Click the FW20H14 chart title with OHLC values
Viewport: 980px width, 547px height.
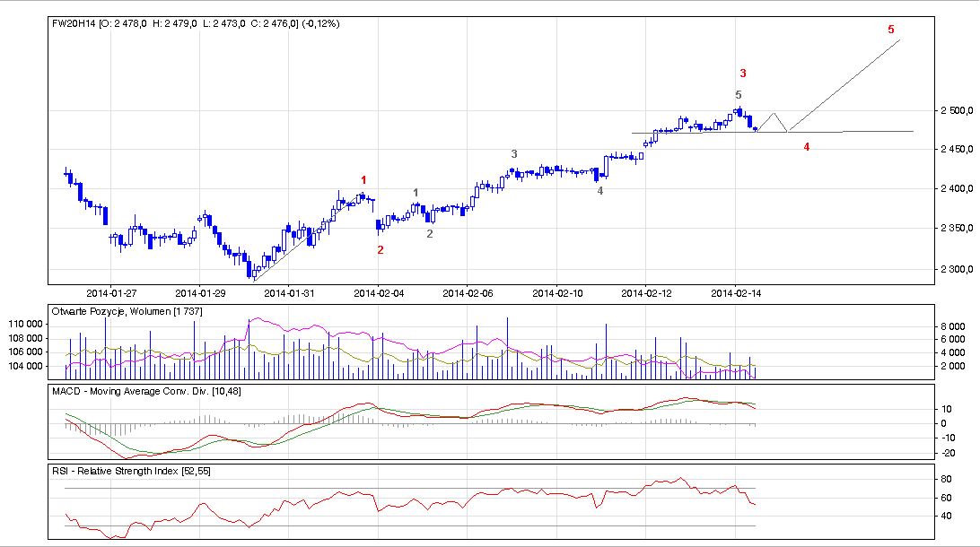[x=196, y=23]
